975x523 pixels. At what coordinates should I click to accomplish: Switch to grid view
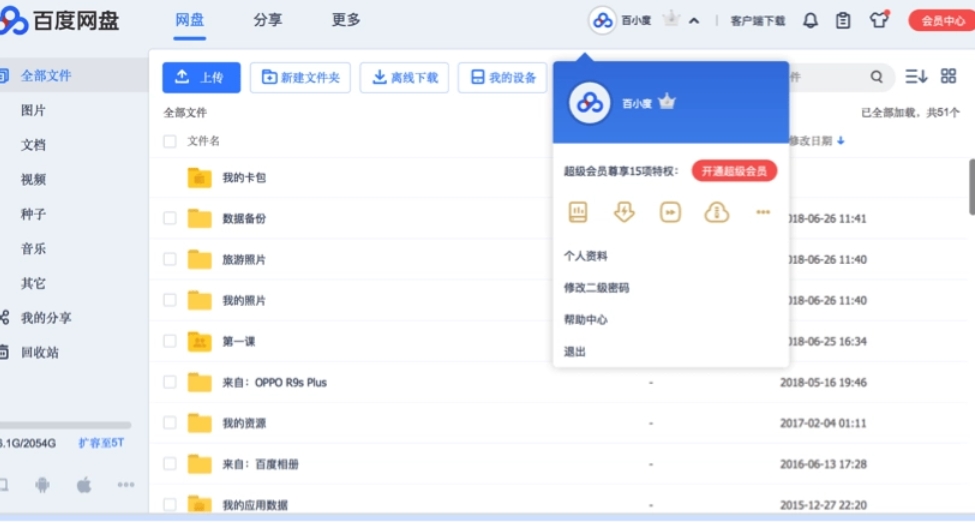(x=948, y=76)
